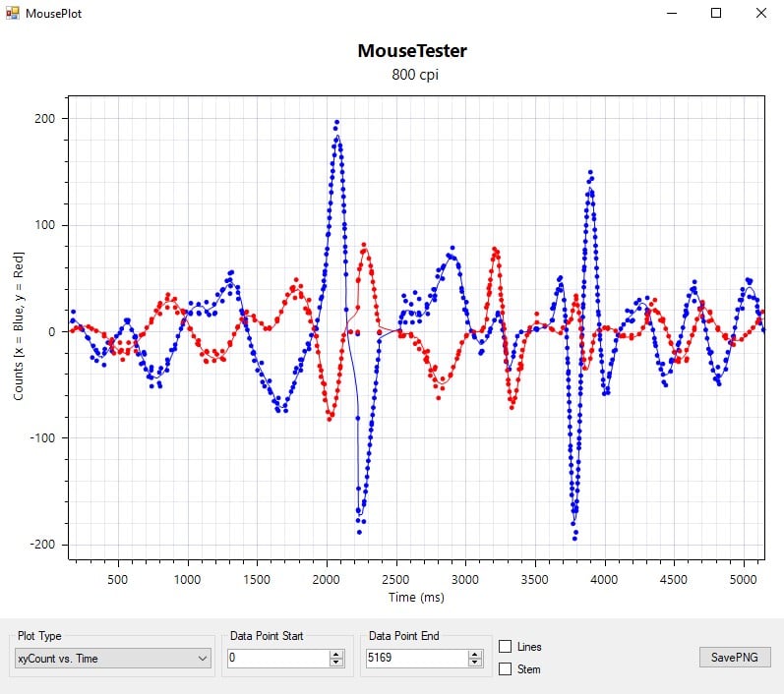Close the MousePlot window
The width and height of the screenshot is (784, 694).
point(760,14)
